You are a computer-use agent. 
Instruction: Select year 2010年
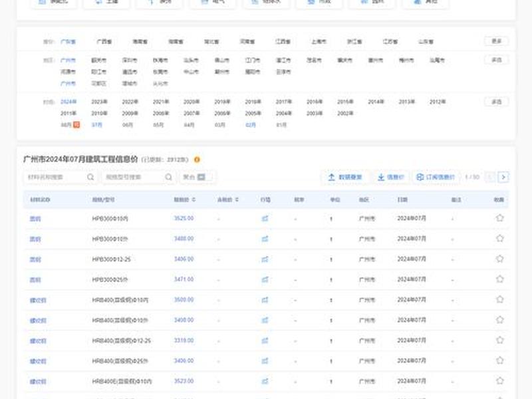tap(99, 113)
